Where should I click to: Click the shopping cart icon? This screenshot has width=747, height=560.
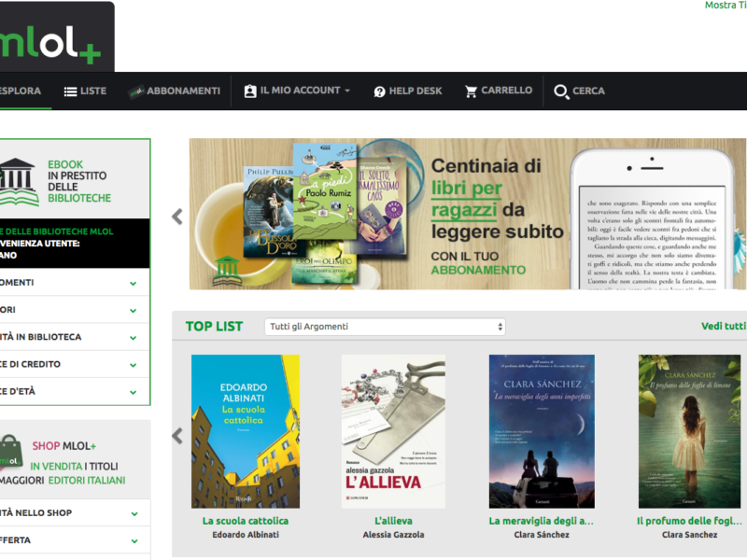tap(472, 91)
